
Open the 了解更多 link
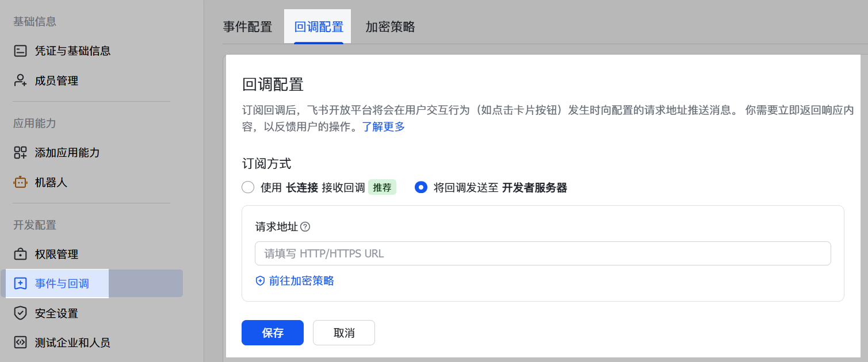tap(383, 127)
